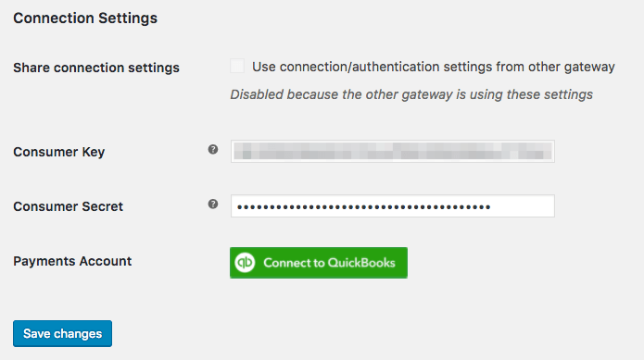Click the 'Payments Account' label
This screenshot has width=644, height=360.
[x=72, y=261]
